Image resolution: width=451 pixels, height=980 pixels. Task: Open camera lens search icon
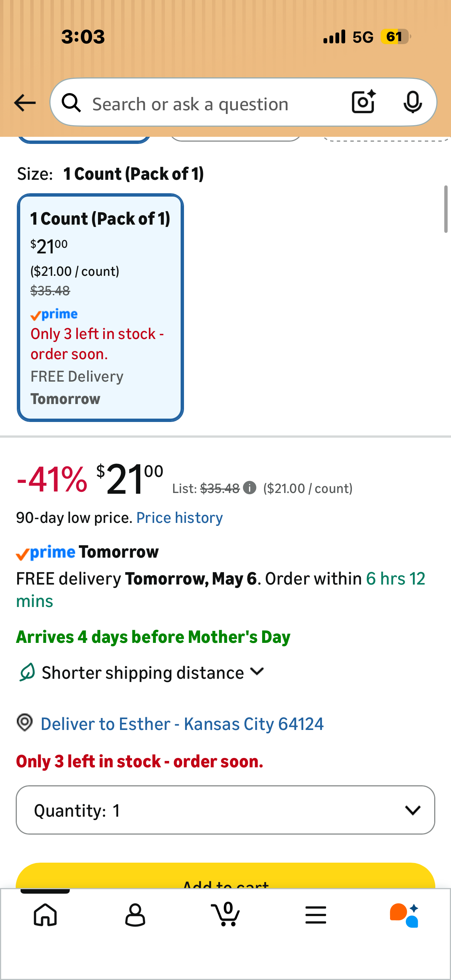coord(363,102)
